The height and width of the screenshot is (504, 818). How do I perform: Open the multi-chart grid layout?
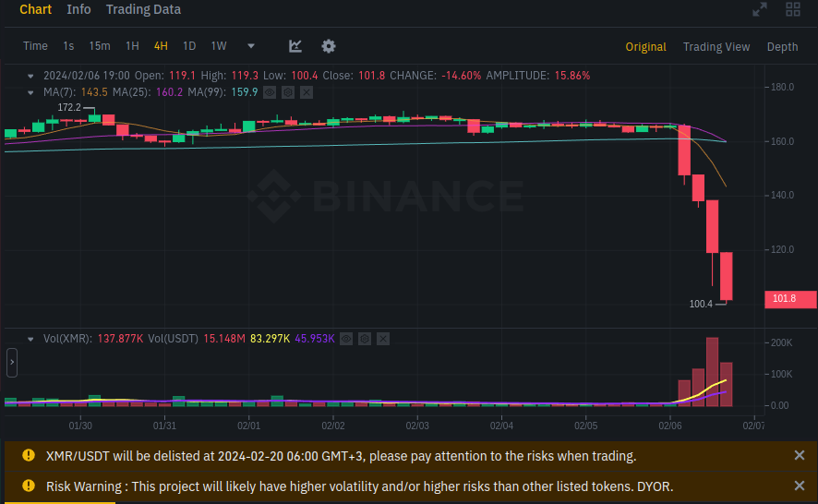pyautogui.click(x=793, y=9)
